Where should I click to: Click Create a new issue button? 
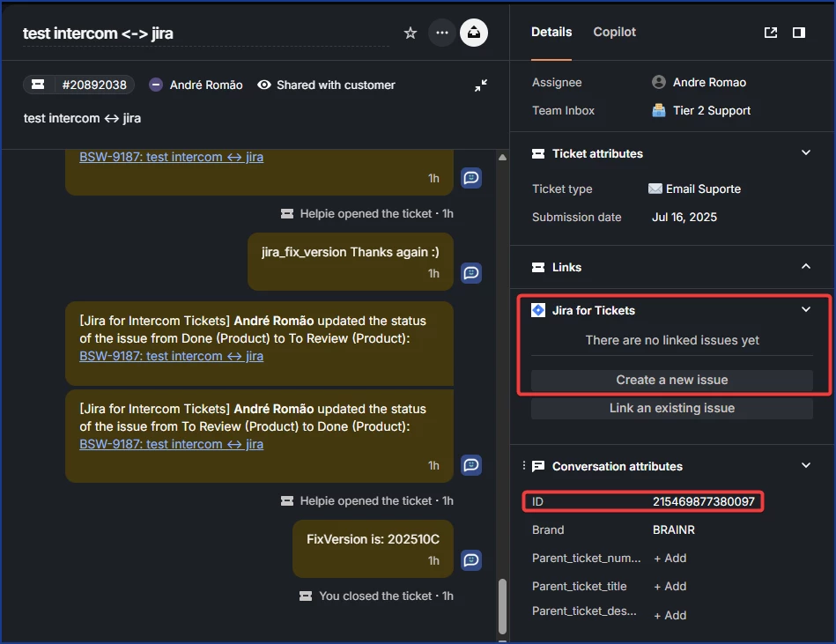pyautogui.click(x=672, y=380)
